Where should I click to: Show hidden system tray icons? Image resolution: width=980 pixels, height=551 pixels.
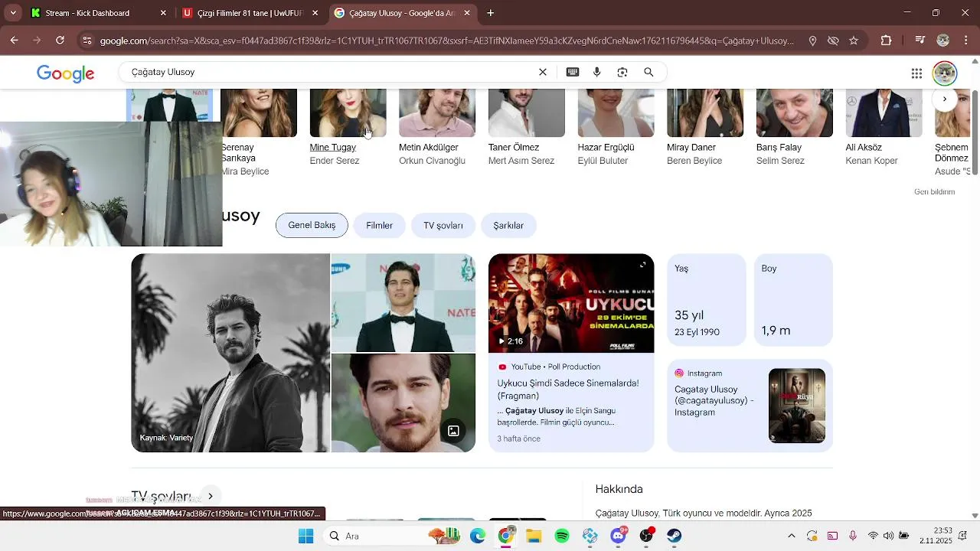coord(792,536)
